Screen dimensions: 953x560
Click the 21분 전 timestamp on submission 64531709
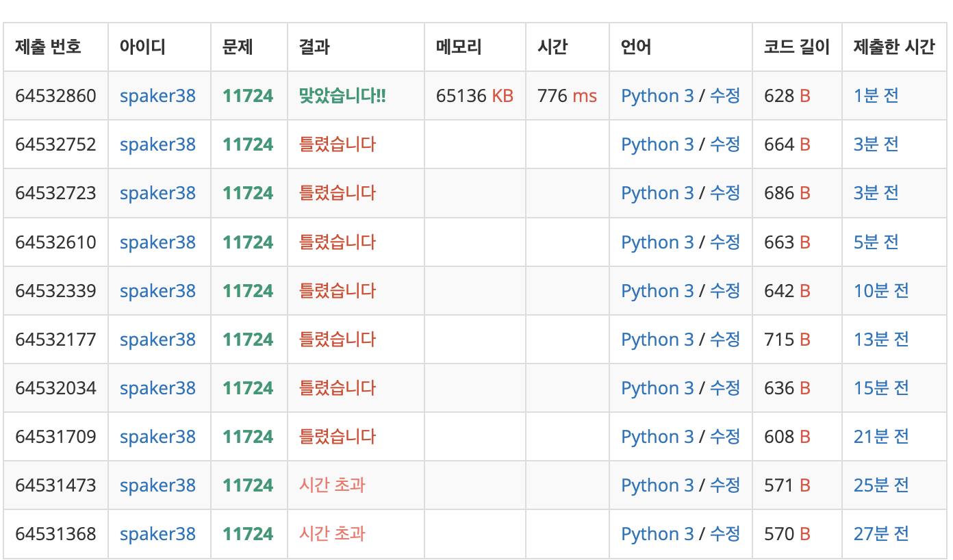coord(880,436)
